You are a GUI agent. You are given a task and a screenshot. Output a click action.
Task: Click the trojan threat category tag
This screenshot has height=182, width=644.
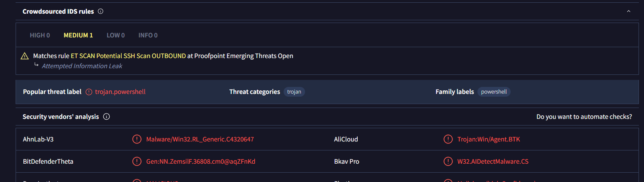(294, 92)
